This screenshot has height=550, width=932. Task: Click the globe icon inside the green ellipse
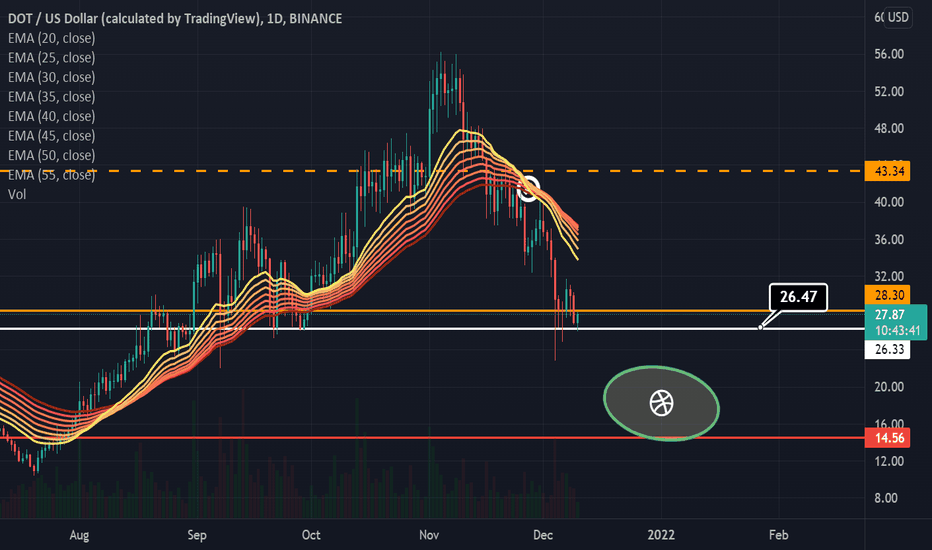click(x=661, y=403)
